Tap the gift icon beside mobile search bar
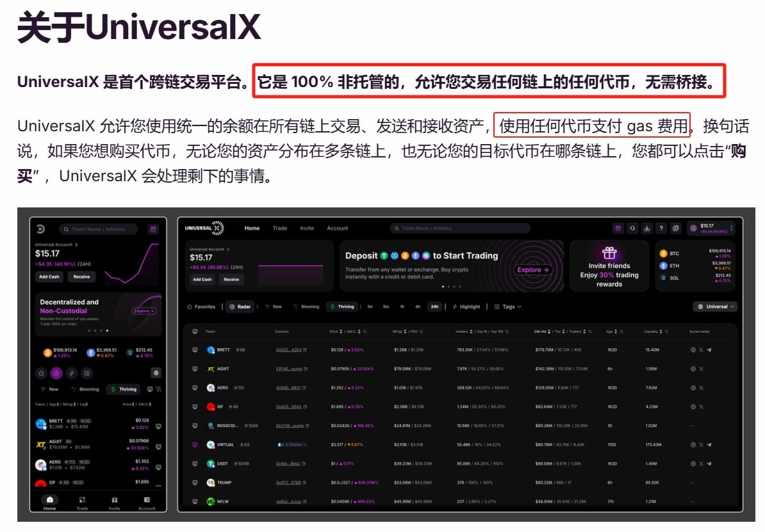The width and height of the screenshot is (765, 532). coord(153,229)
